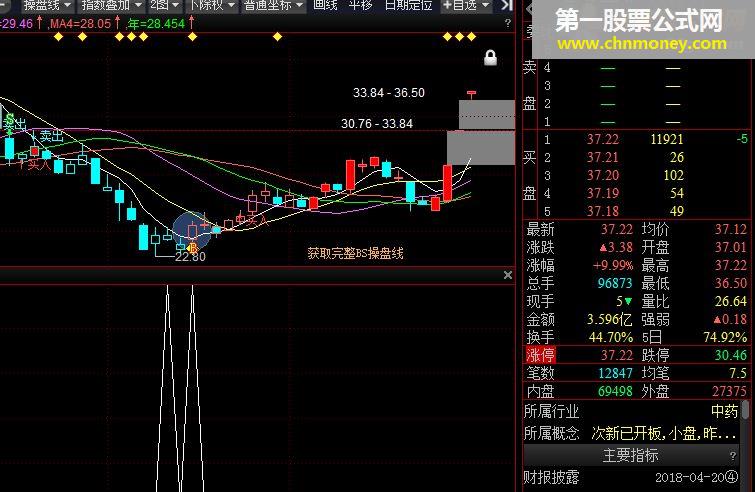The width and height of the screenshot is (755, 492).
Task: Click the 所属行业 value 中药
Action: (725, 412)
